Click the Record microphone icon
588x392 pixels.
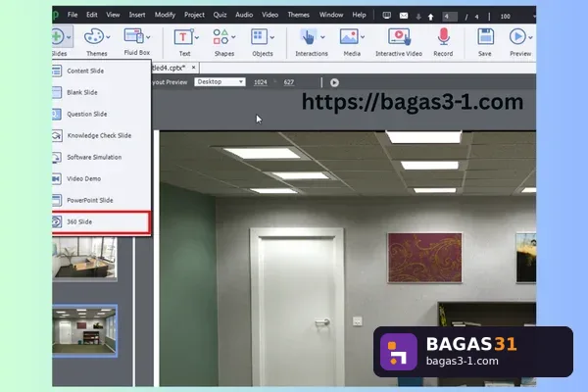click(444, 37)
